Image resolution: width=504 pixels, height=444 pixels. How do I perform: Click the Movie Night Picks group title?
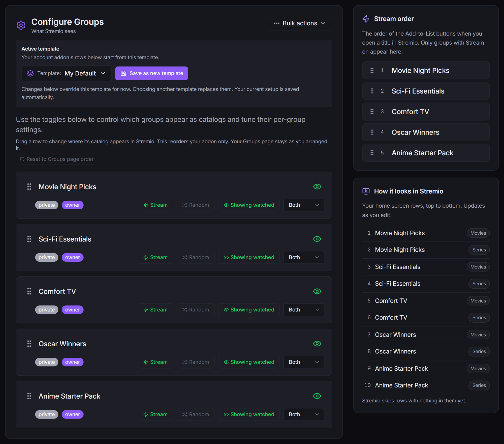67,187
